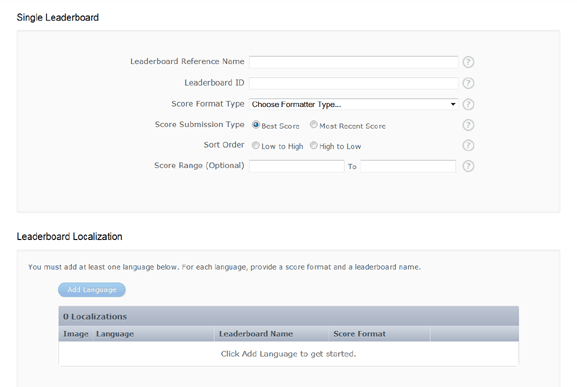Set sort order High to Low
This screenshot has width=577, height=387.
pyautogui.click(x=314, y=145)
